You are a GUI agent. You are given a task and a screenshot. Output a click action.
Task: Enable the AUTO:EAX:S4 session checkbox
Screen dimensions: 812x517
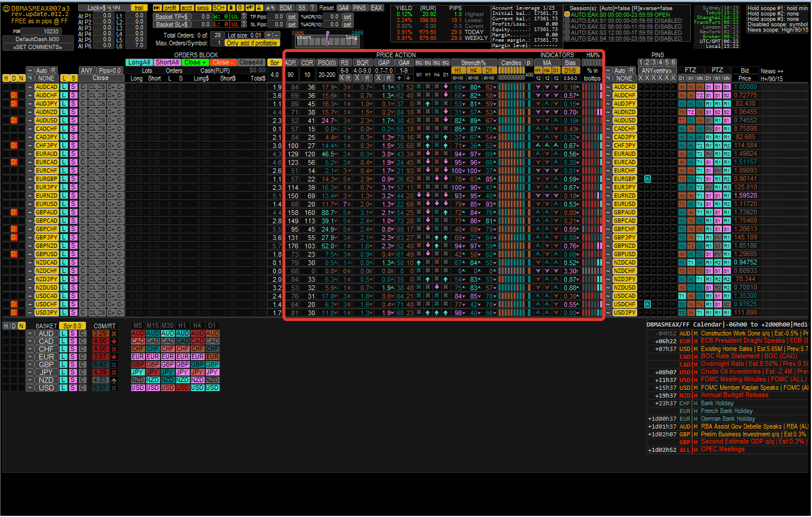(x=567, y=38)
